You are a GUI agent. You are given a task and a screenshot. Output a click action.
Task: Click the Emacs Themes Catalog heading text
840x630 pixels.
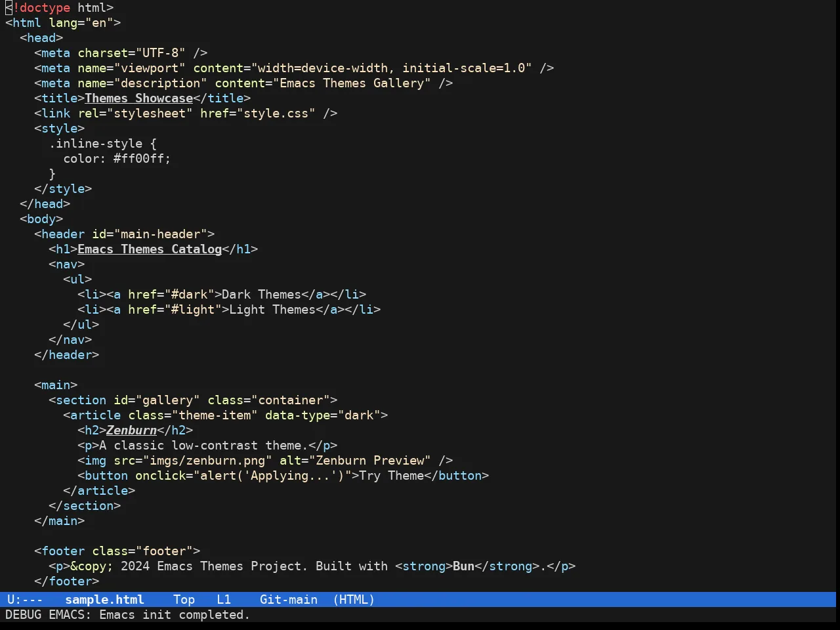click(x=150, y=249)
